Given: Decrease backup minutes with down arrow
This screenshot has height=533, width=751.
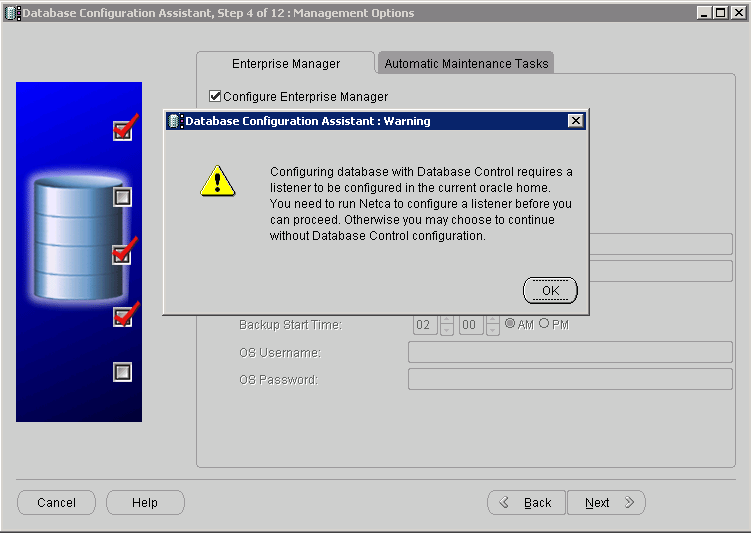Looking at the screenshot, I should [x=492, y=330].
